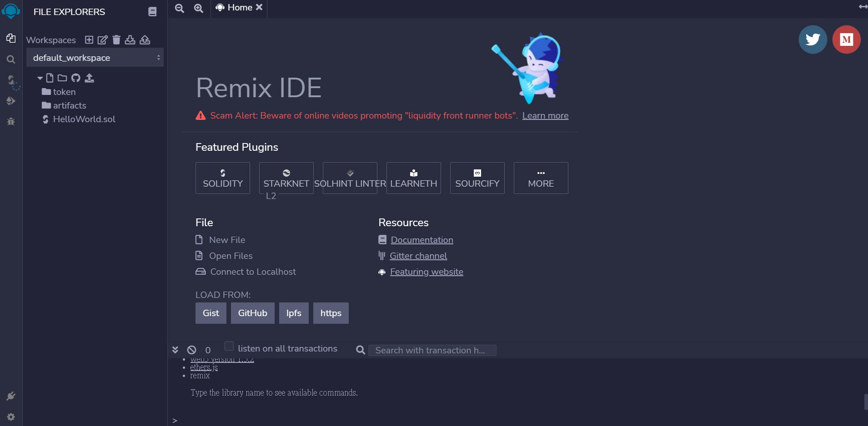
Task: Activate the SOLIDITY featured plugin
Action: click(x=223, y=178)
